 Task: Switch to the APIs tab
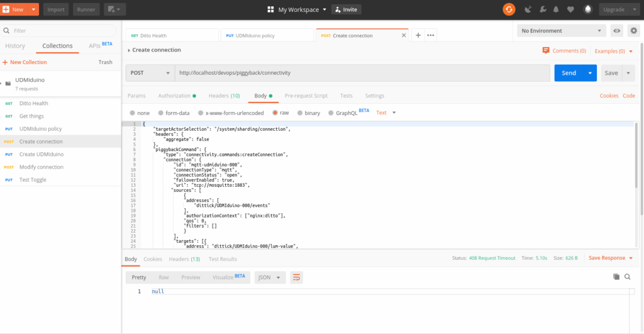coord(100,45)
